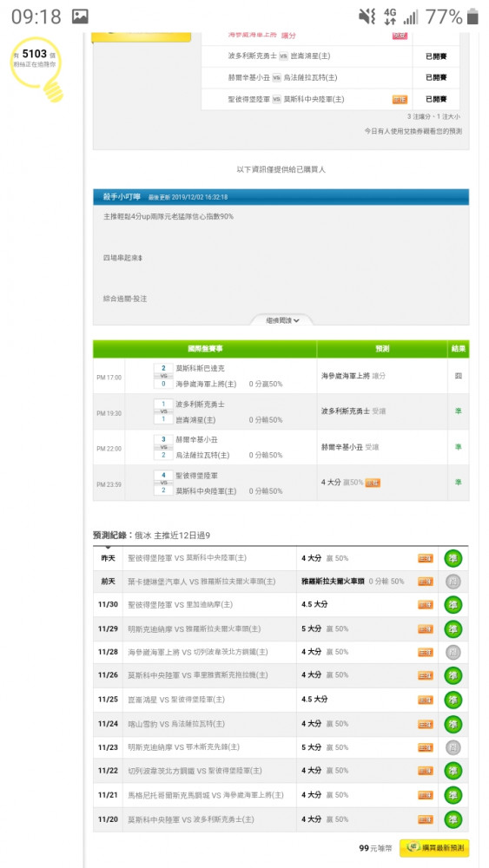
Task: Click green 準 result icon in 11/30 row
Action: (453, 605)
